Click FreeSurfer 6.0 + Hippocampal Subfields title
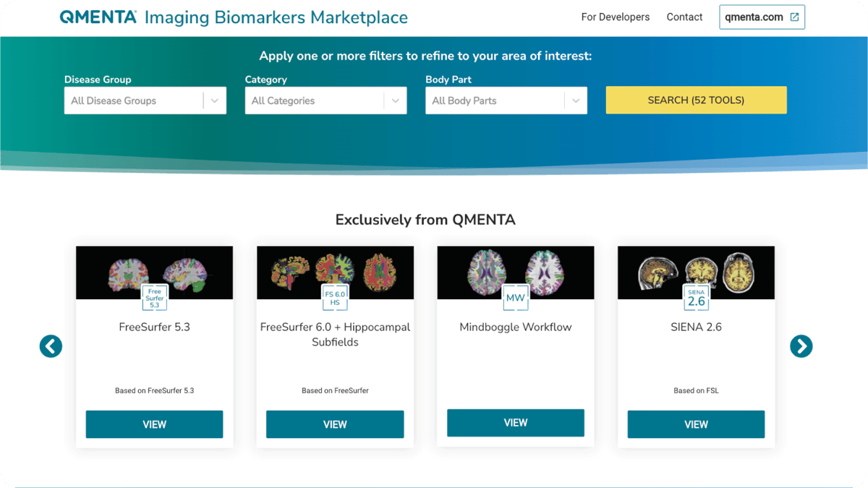Image resolution: width=868 pixels, height=488 pixels. point(335,335)
